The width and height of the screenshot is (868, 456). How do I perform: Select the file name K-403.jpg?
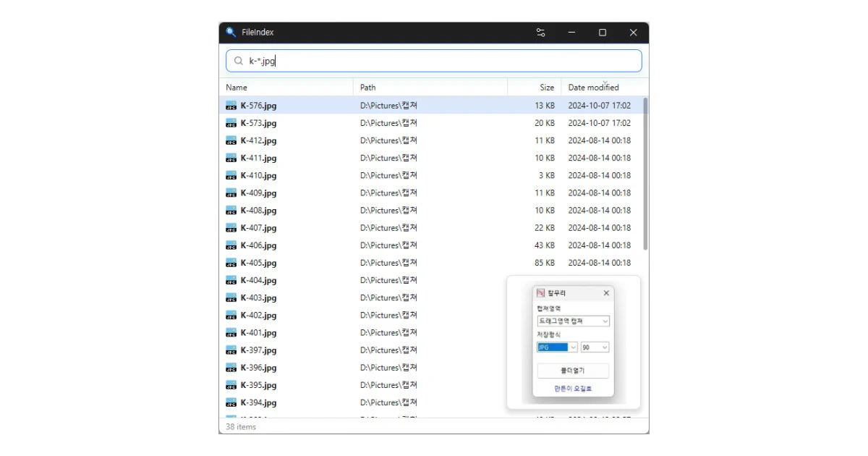tap(258, 297)
